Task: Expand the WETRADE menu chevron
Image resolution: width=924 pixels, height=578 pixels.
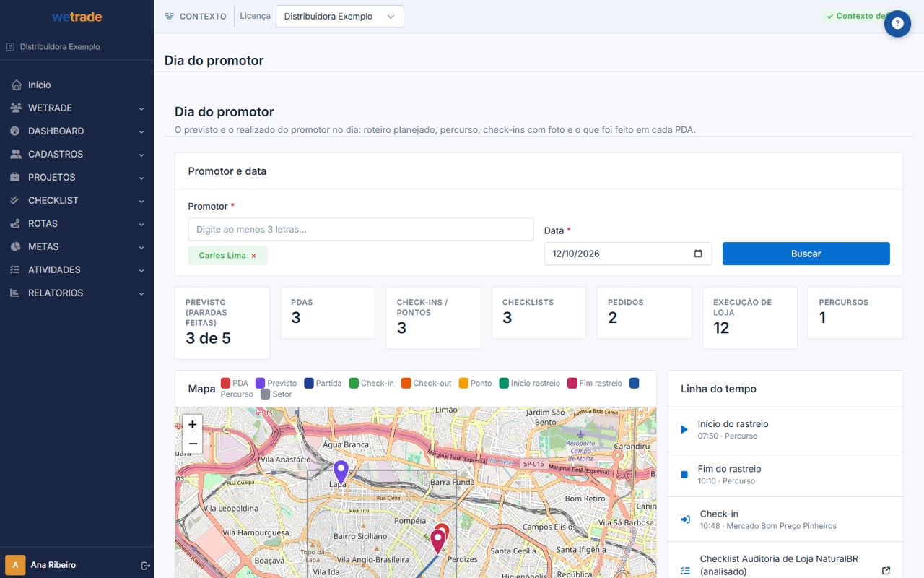Action: (141, 109)
